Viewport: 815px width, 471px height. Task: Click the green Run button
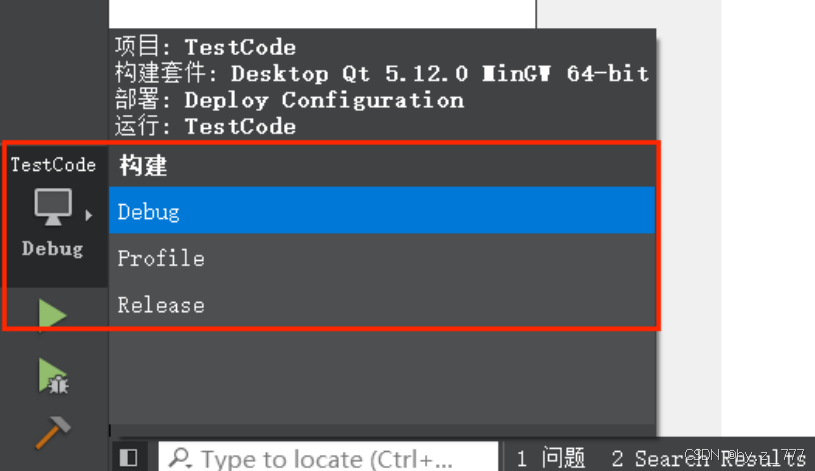click(52, 314)
